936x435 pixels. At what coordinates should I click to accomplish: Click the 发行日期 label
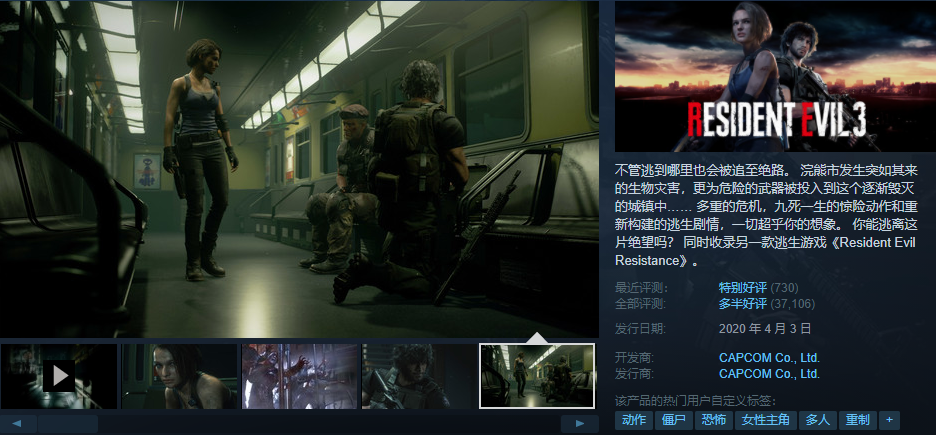(641, 328)
